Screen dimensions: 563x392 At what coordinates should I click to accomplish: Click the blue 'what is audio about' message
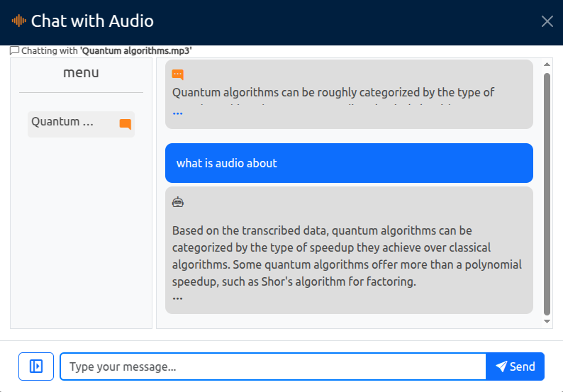pyautogui.click(x=349, y=163)
